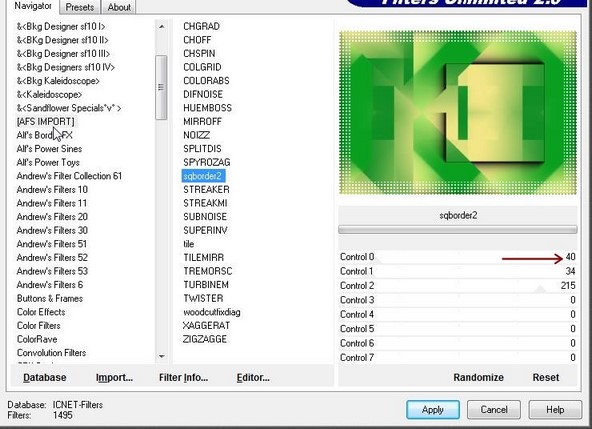
Task: Apply the sqborder2 filter
Action: (433, 410)
